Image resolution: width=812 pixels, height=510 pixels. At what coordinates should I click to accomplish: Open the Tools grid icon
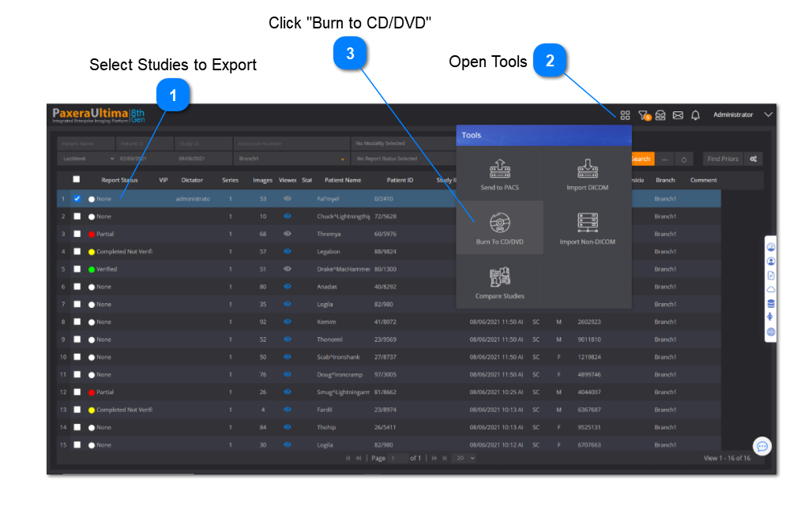625,115
